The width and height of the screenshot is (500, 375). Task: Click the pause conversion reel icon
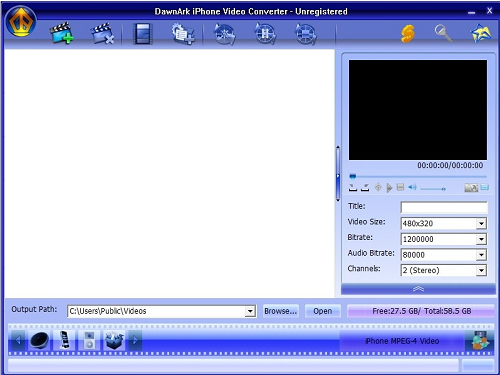pyautogui.click(x=265, y=34)
